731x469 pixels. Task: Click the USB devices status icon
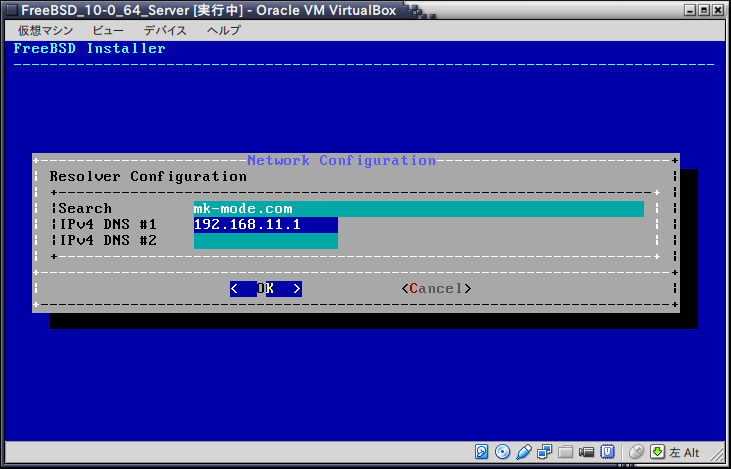click(523, 452)
